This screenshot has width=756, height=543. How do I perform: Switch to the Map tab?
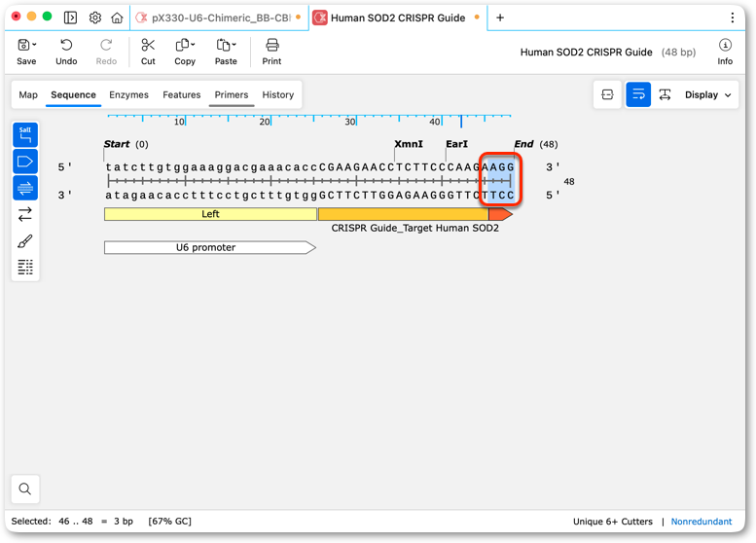(x=28, y=94)
